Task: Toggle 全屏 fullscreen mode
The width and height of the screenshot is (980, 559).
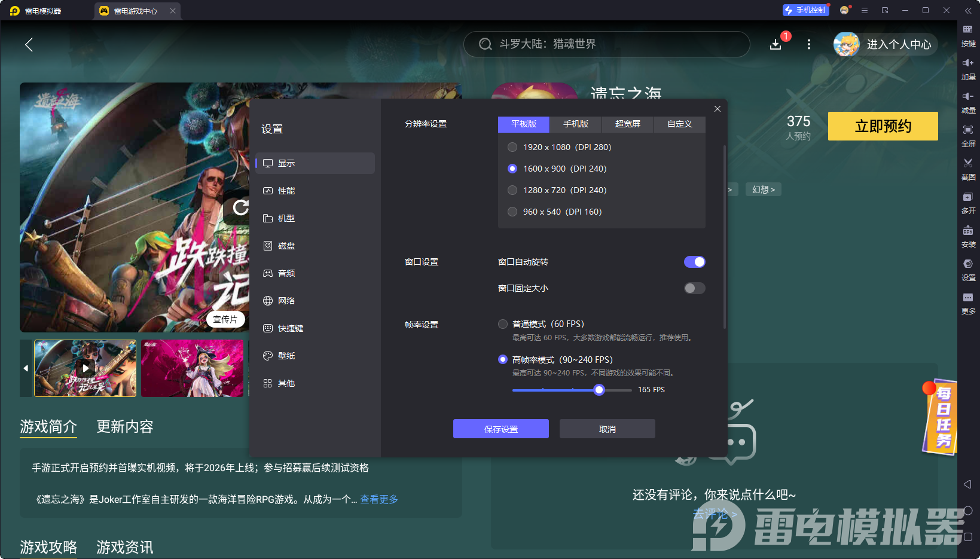Action: coord(968,136)
